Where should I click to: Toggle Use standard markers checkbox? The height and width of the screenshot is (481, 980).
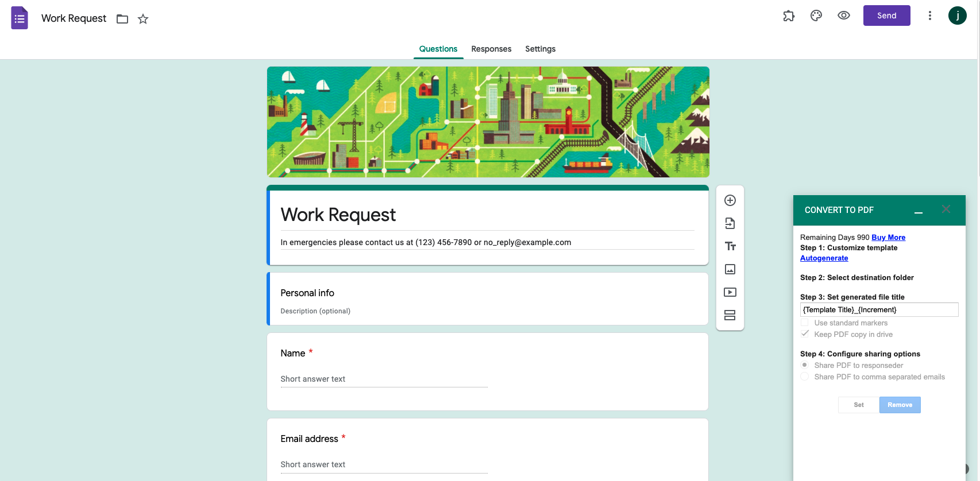click(x=805, y=323)
